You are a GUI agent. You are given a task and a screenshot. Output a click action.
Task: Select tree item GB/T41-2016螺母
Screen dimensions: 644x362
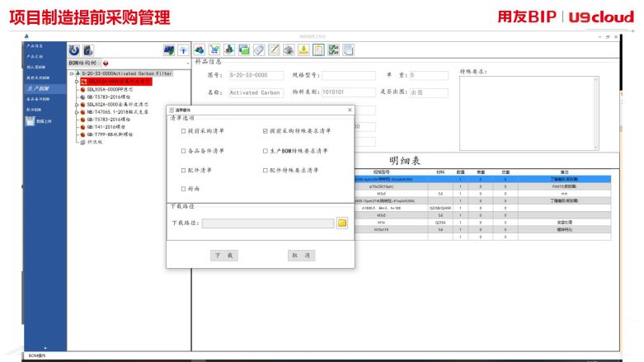click(106, 127)
